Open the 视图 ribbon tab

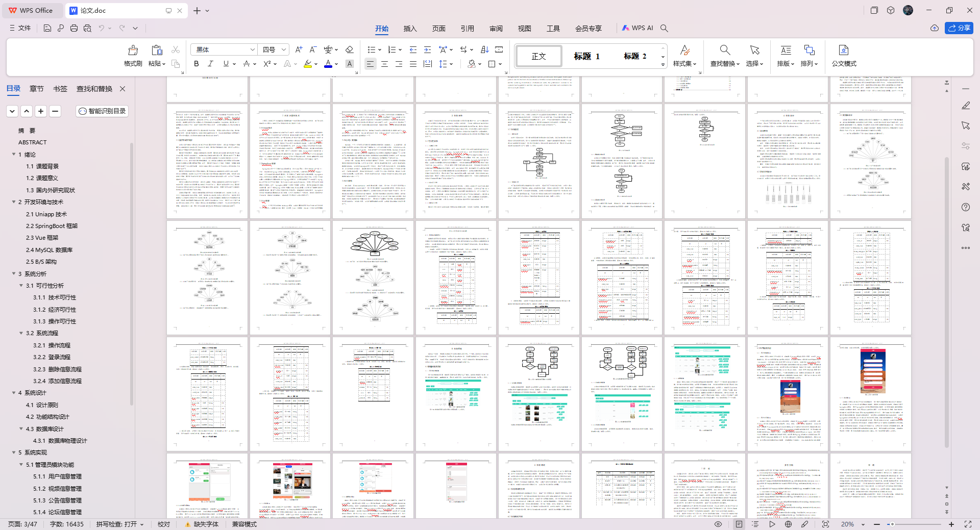(x=524, y=29)
